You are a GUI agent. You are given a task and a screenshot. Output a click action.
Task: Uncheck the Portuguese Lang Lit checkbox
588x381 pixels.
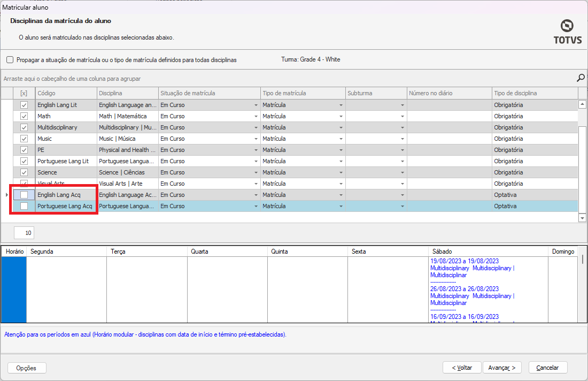tap(24, 162)
